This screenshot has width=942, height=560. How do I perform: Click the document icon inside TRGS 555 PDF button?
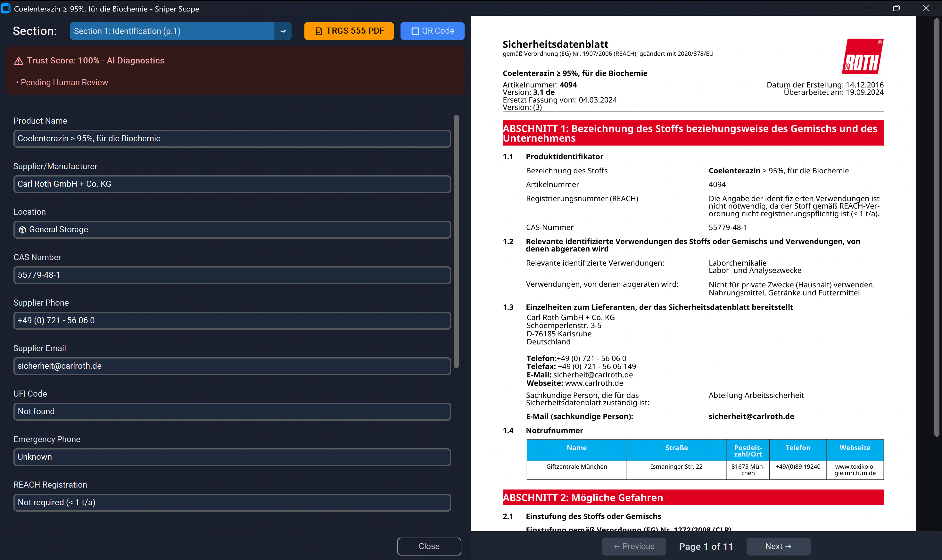tap(319, 31)
